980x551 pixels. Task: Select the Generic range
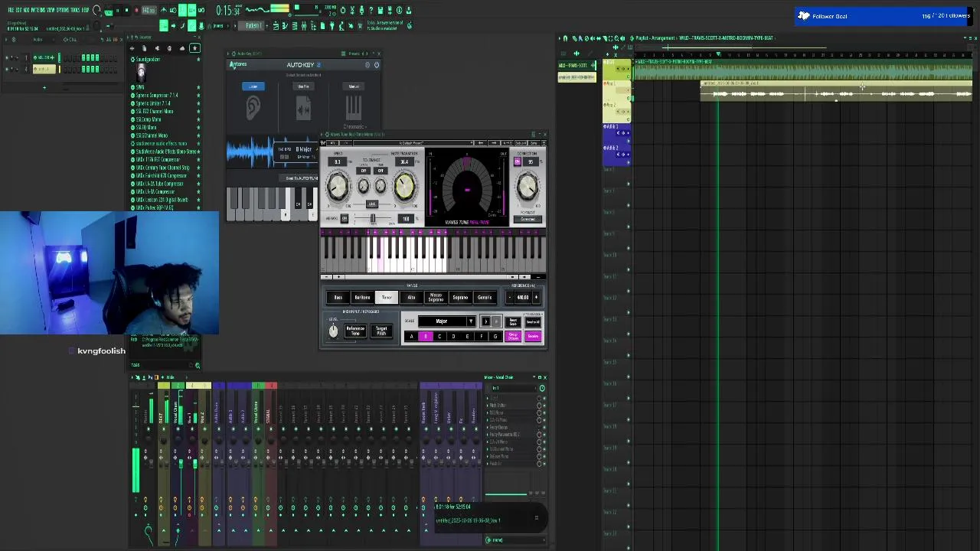coord(485,297)
